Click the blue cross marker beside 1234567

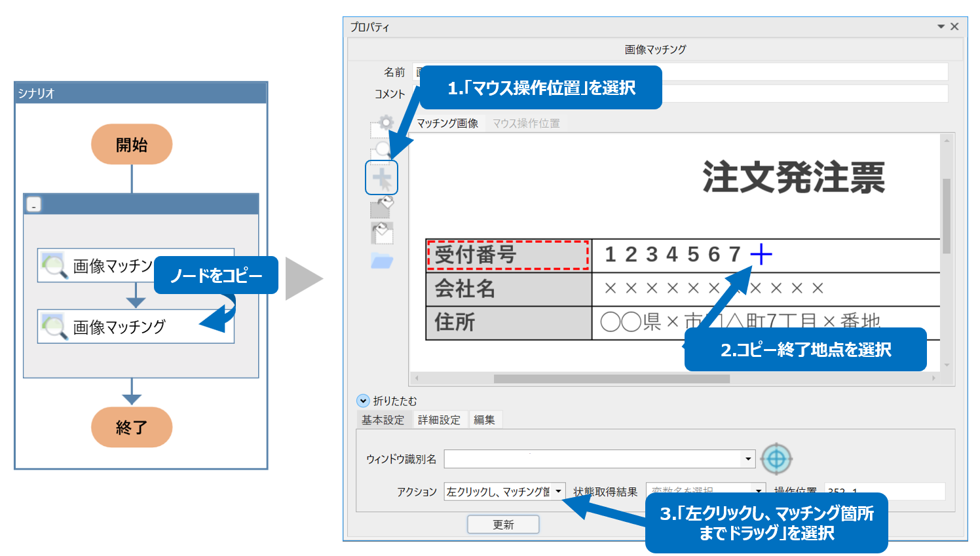761,254
